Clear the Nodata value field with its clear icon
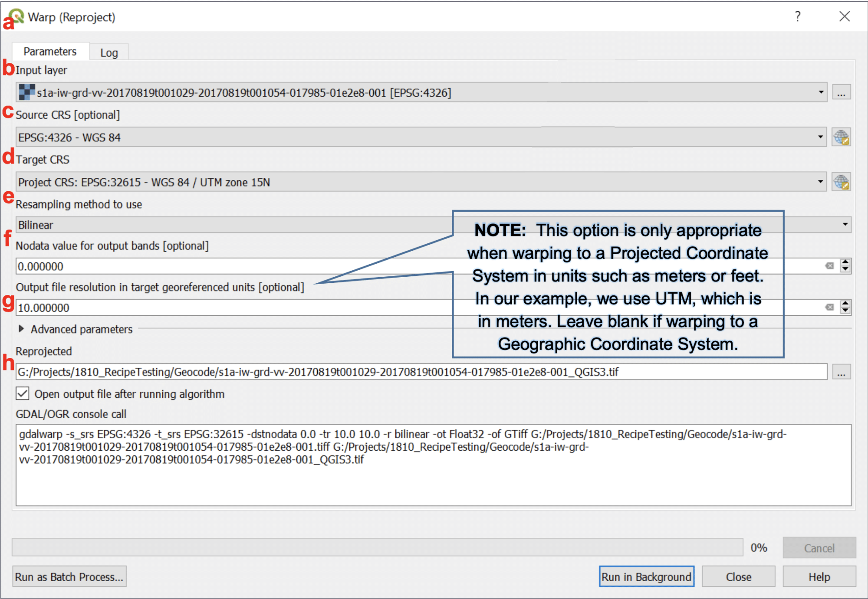868x599 pixels. point(829,266)
